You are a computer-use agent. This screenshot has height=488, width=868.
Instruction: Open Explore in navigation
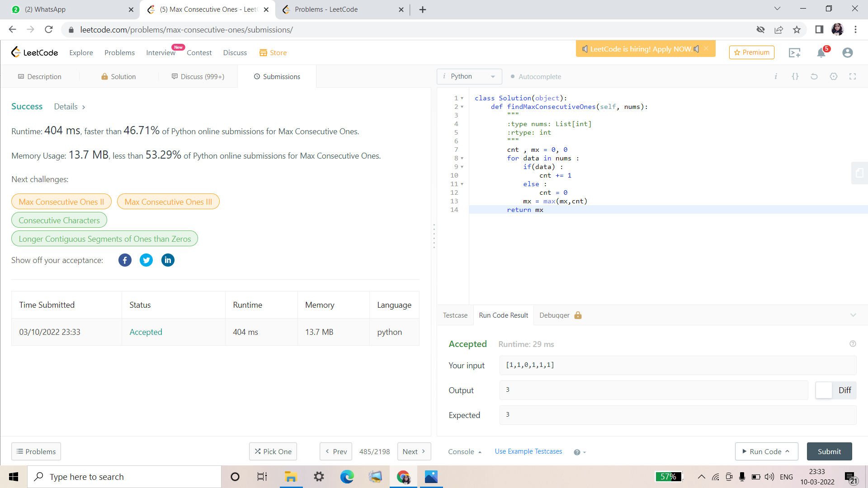pyautogui.click(x=81, y=52)
